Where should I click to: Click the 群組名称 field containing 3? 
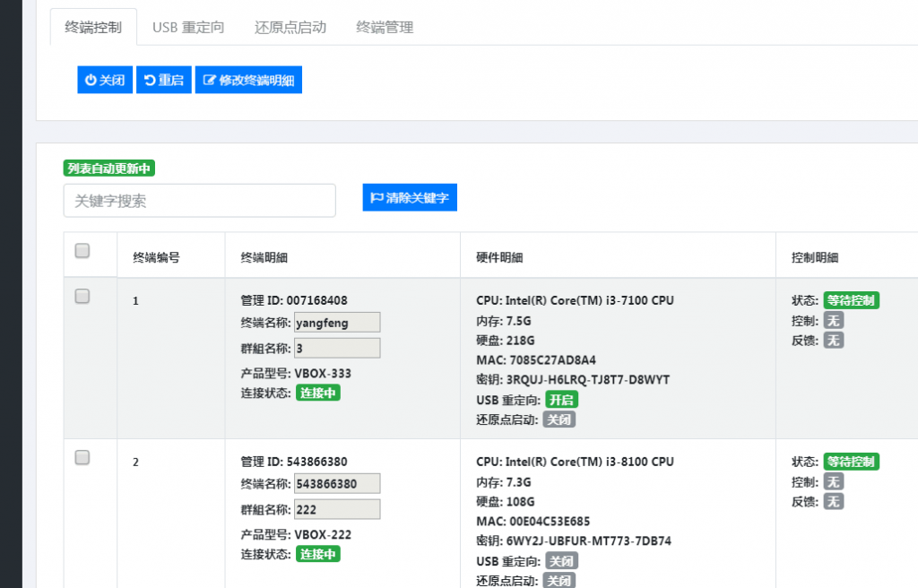[x=337, y=348]
